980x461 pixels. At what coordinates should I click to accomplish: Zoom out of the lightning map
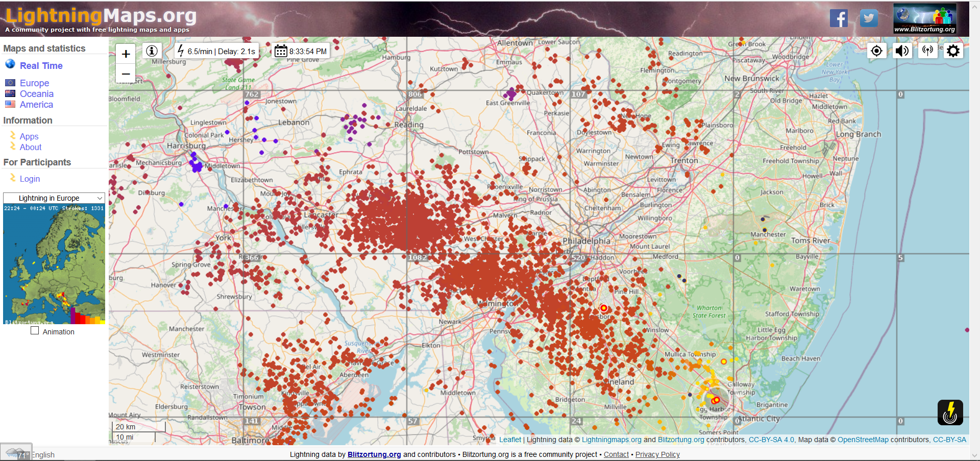(x=126, y=74)
